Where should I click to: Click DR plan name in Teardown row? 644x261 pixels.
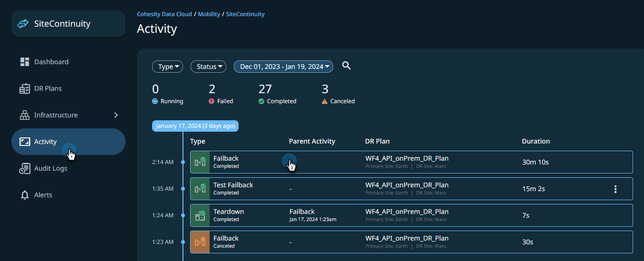(x=407, y=212)
